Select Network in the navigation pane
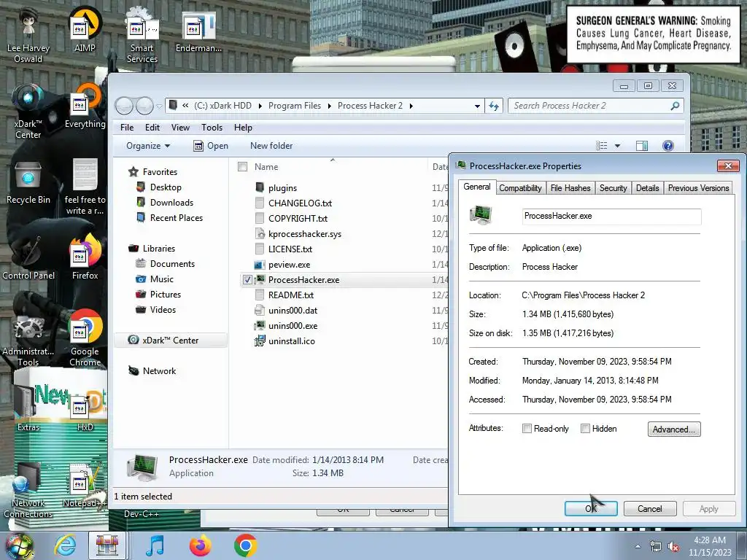 159,371
